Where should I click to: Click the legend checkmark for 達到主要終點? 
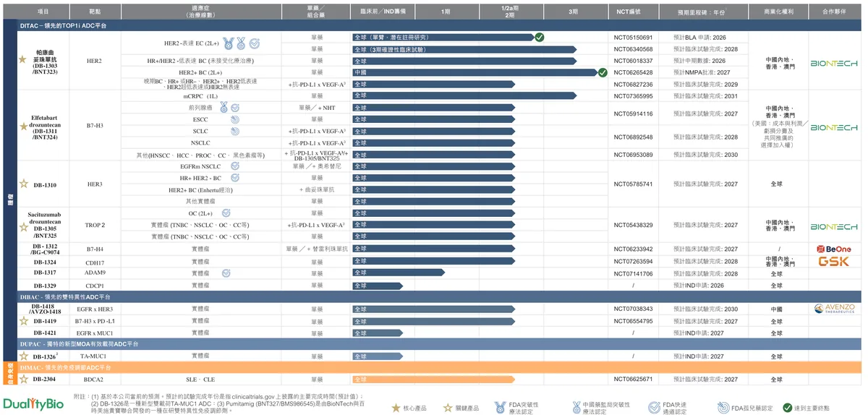(788, 408)
